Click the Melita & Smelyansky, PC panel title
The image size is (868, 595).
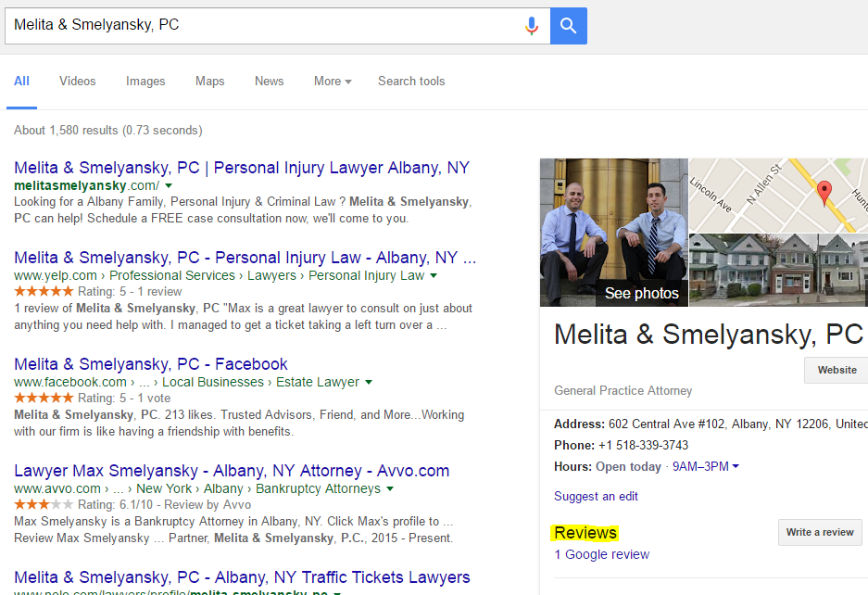(x=708, y=335)
